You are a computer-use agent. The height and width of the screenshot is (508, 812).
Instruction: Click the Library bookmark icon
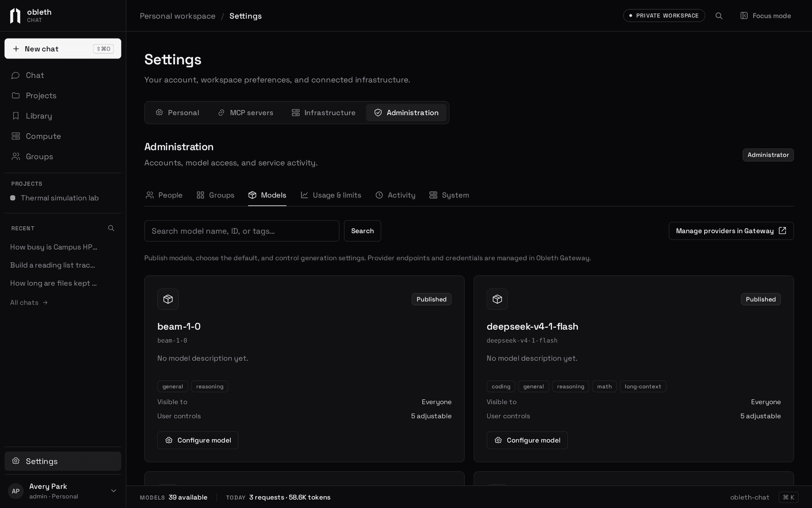click(x=16, y=116)
